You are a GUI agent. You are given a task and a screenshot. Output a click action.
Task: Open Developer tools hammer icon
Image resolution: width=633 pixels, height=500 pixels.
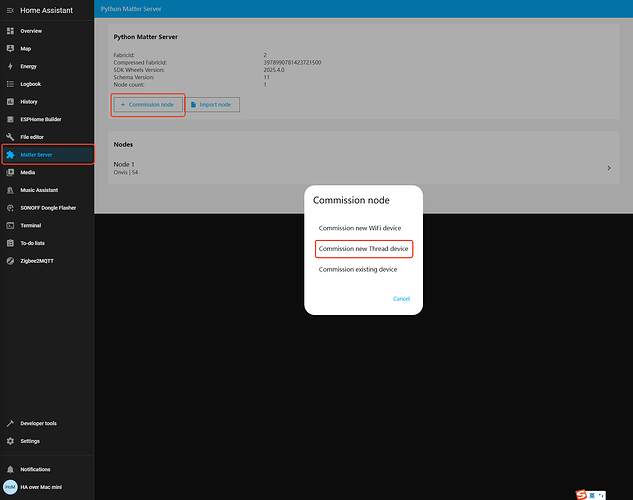(10, 423)
